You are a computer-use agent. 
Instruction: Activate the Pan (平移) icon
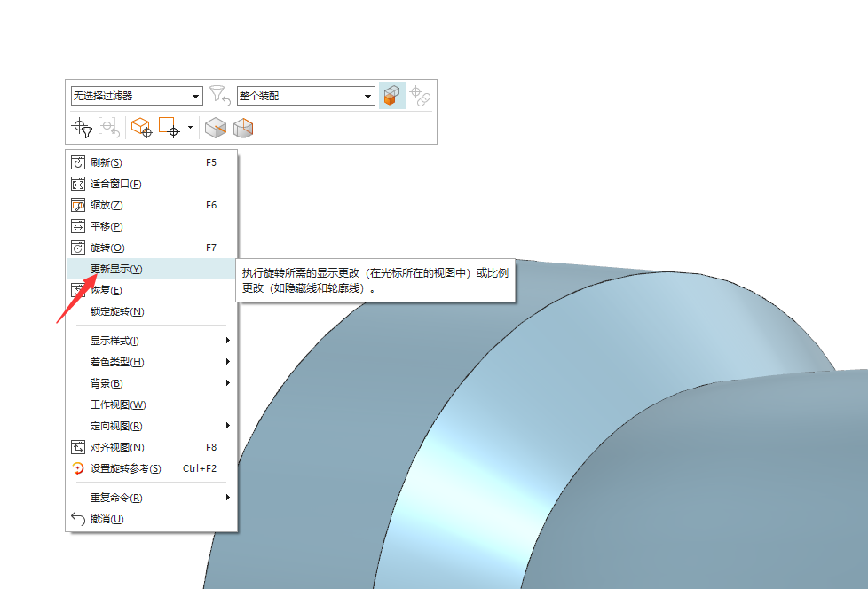(77, 226)
